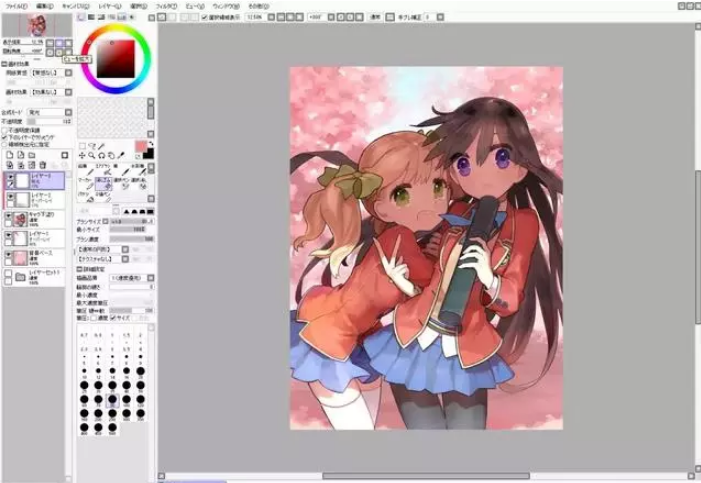
Task: Toggle the HSV slider panel icon
Action: 101,17
